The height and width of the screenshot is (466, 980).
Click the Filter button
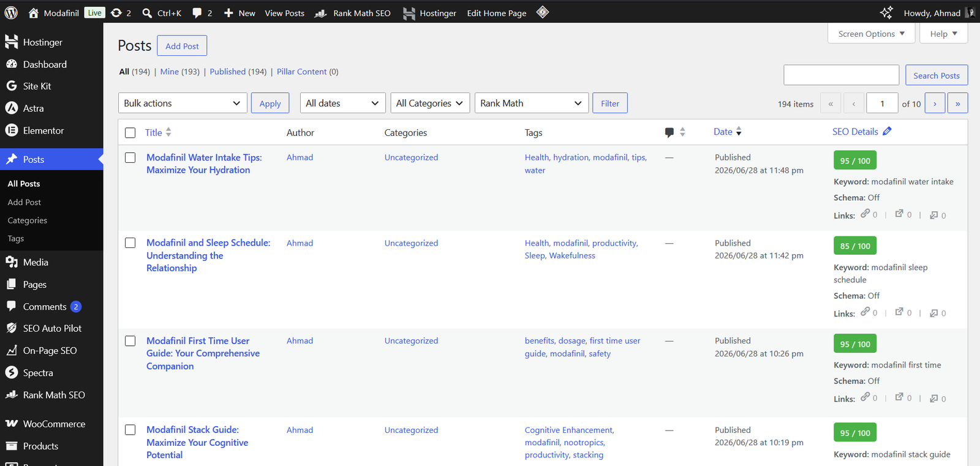610,103
